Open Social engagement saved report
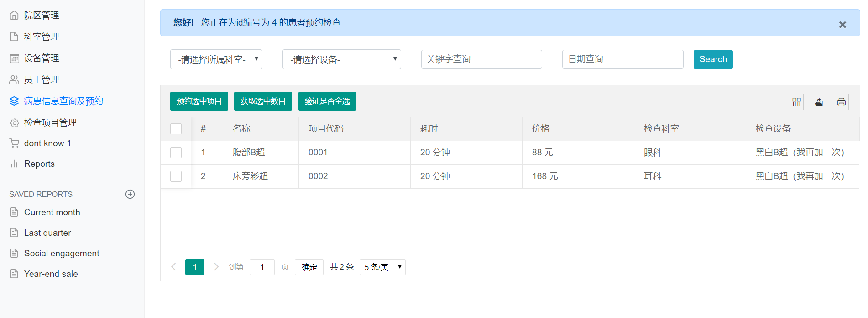The width and height of the screenshot is (868, 318). coord(62,253)
